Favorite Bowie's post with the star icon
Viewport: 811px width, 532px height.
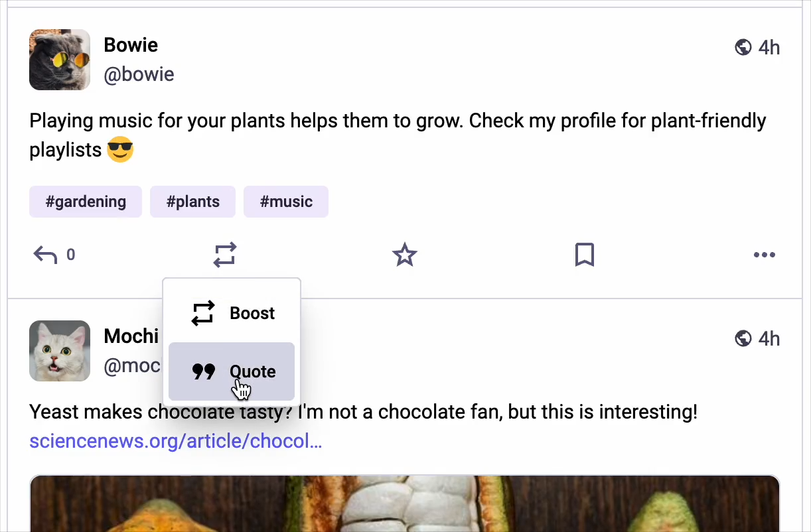click(x=405, y=255)
